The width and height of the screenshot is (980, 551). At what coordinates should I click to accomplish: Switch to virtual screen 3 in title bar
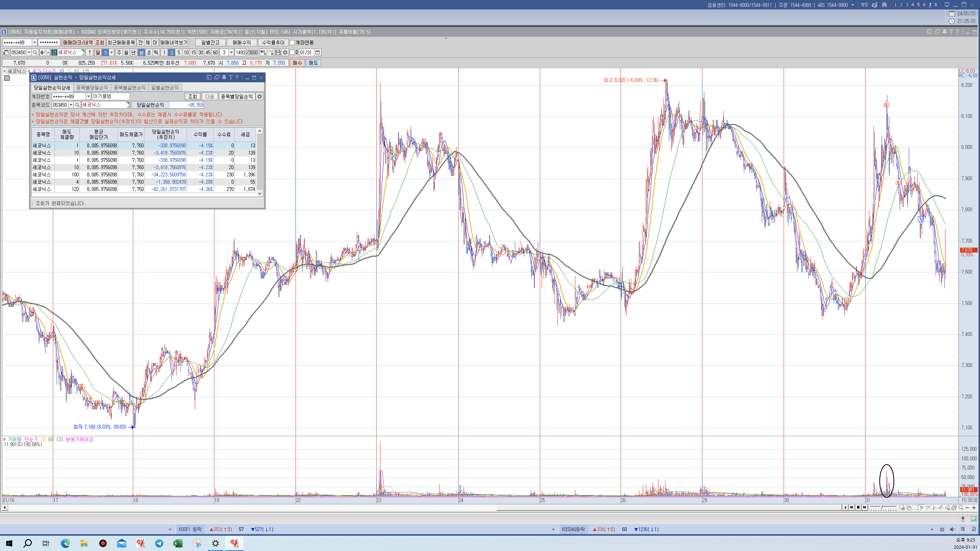click(907, 5)
